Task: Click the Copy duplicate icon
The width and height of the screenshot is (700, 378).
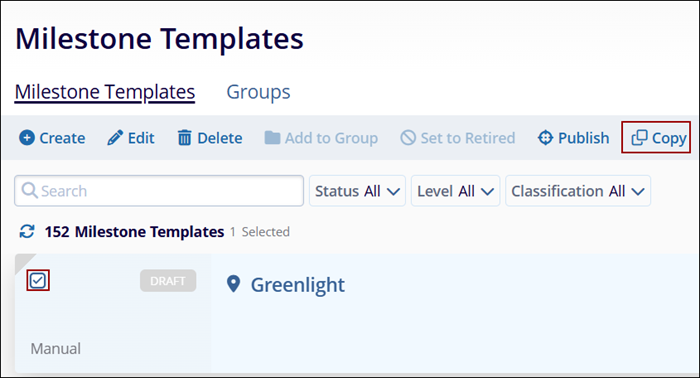Action: 639,138
